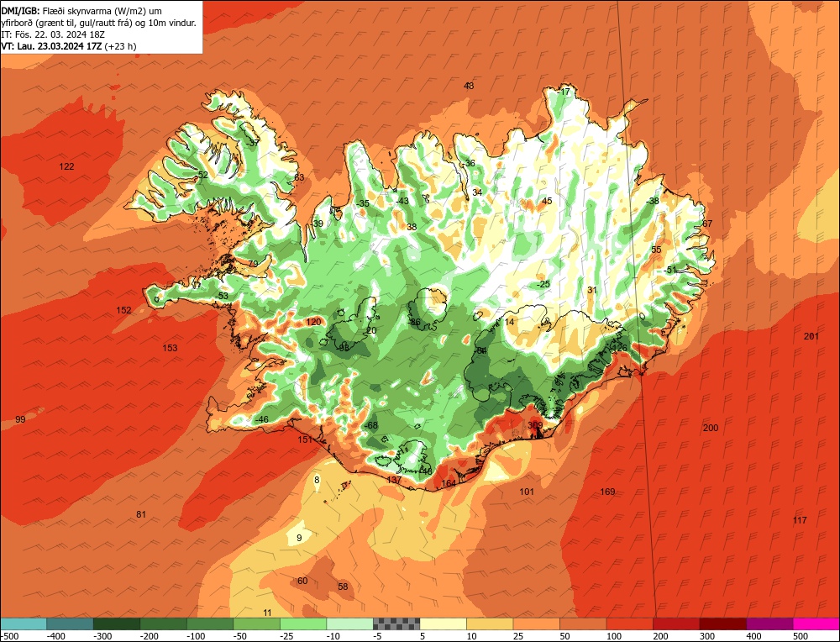840x642 pixels.
Task: Click the 122 flux value over the northwest sea
Action: [66, 166]
